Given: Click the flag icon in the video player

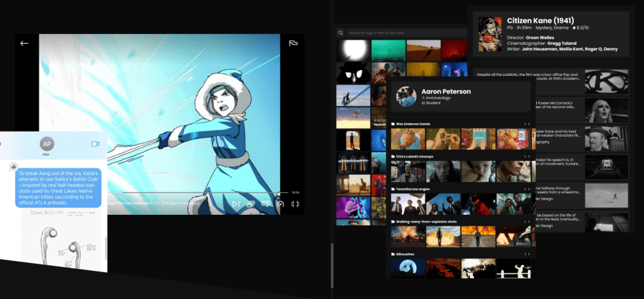Looking at the screenshot, I should [x=293, y=44].
